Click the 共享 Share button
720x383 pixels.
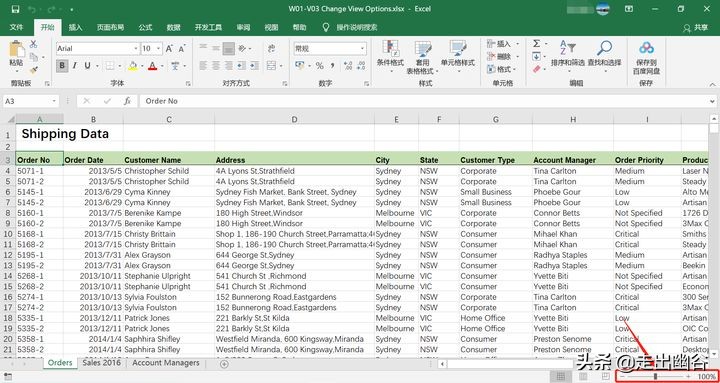tap(696, 28)
